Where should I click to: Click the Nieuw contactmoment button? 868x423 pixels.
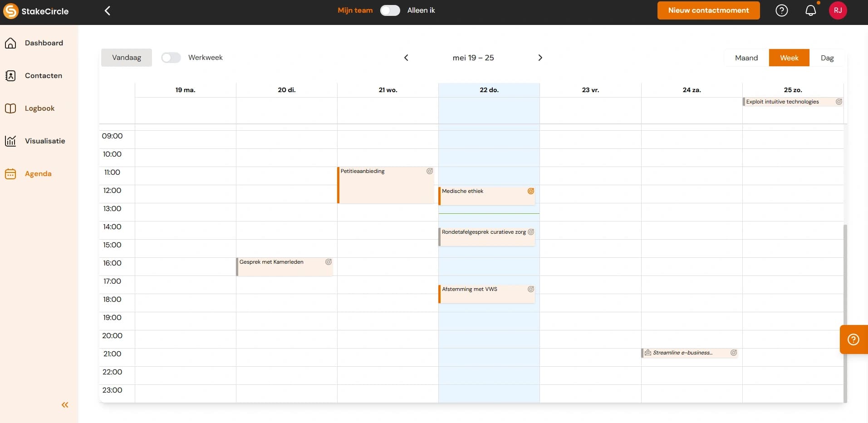(708, 10)
